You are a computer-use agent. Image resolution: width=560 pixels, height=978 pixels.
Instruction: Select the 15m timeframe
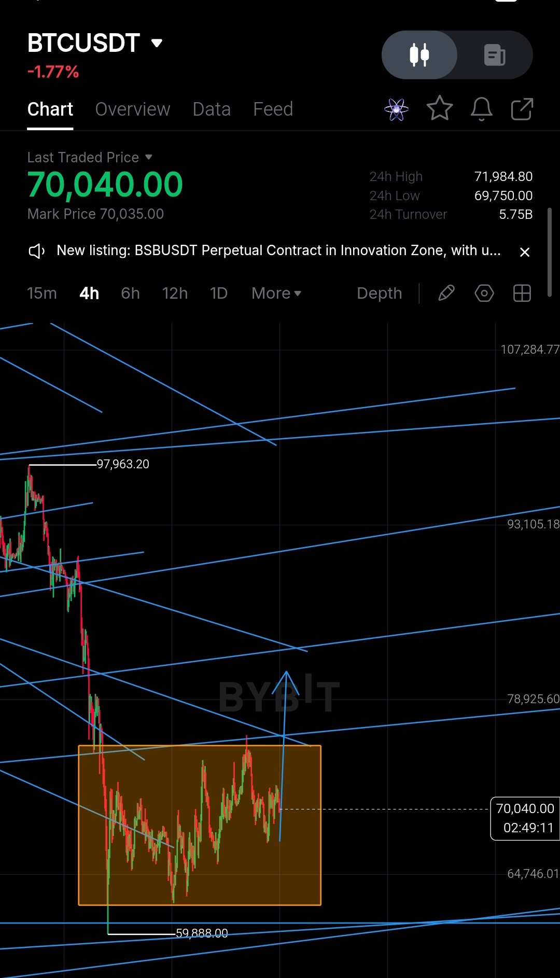coord(42,294)
